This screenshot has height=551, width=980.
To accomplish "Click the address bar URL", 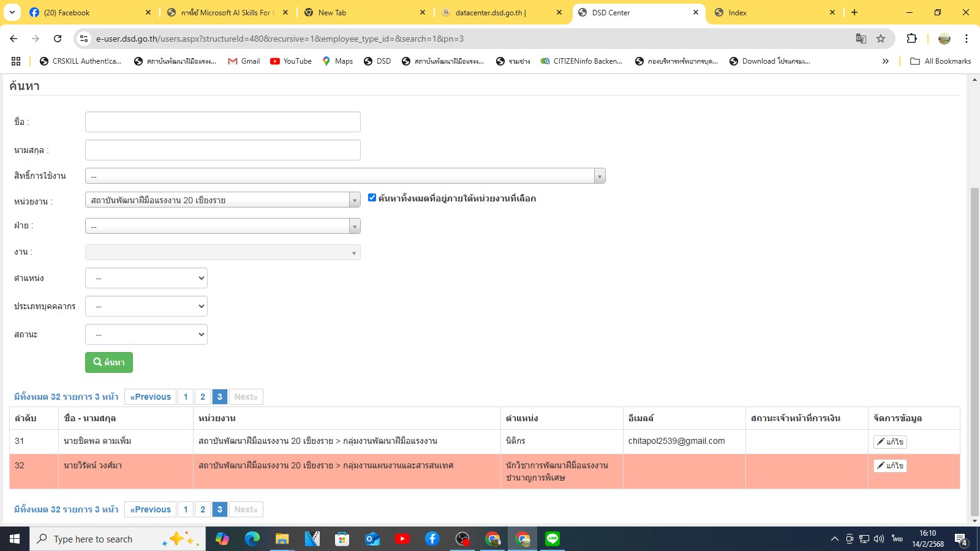I will click(x=279, y=39).
